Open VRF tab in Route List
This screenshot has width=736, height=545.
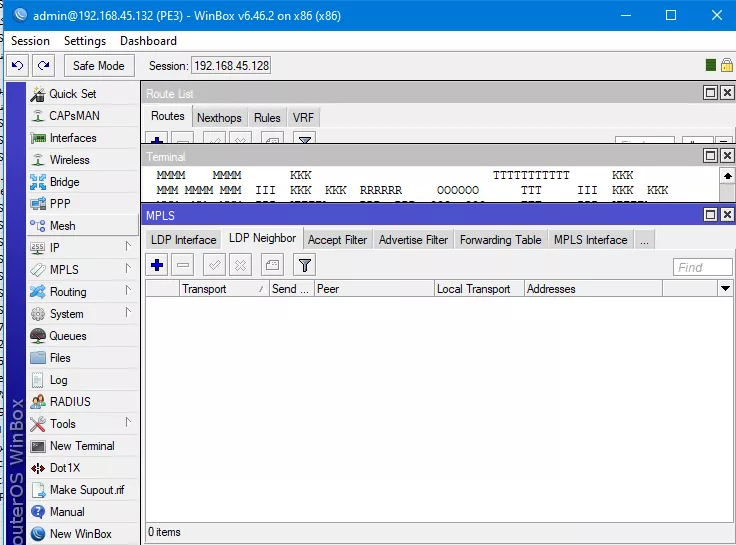pyautogui.click(x=303, y=118)
